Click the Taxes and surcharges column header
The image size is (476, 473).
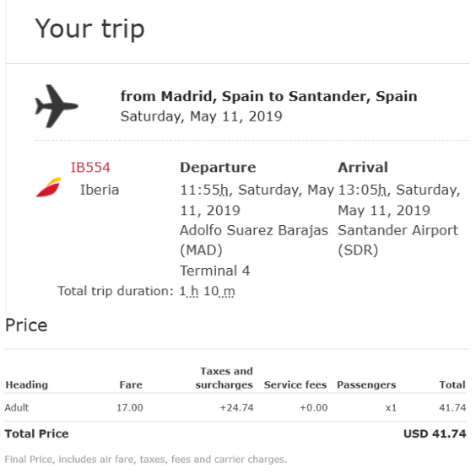(224, 378)
